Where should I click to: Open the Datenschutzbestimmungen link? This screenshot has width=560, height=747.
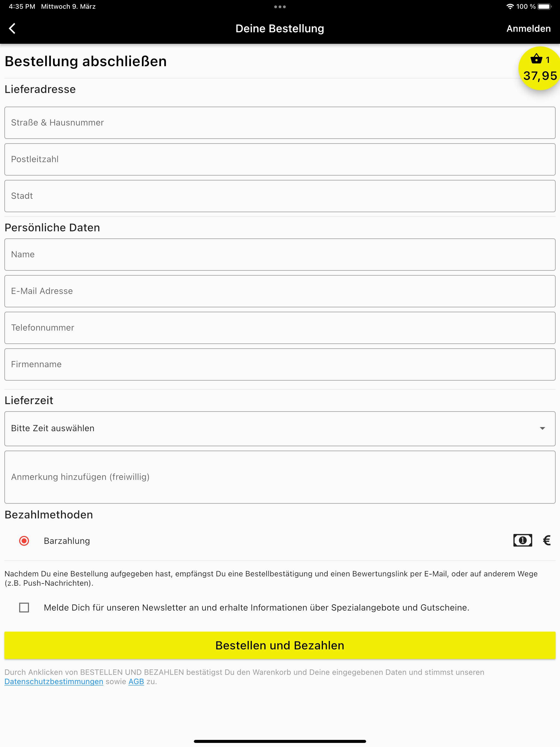(54, 681)
